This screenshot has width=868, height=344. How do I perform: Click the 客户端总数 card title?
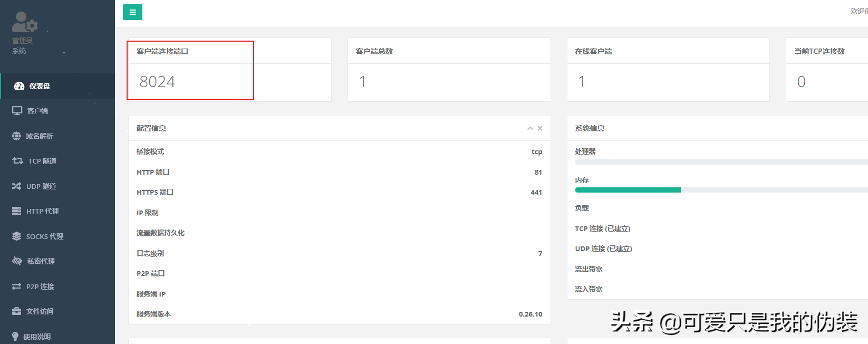[x=374, y=51]
